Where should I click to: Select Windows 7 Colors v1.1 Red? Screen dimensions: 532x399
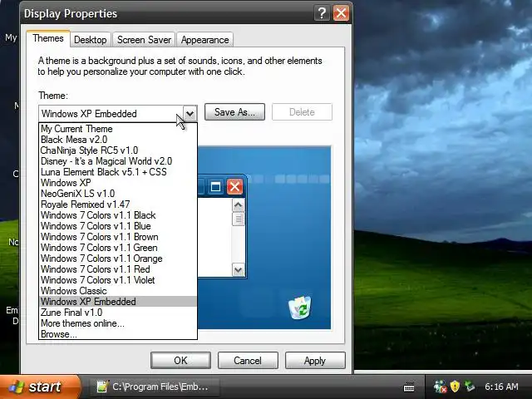click(118, 269)
